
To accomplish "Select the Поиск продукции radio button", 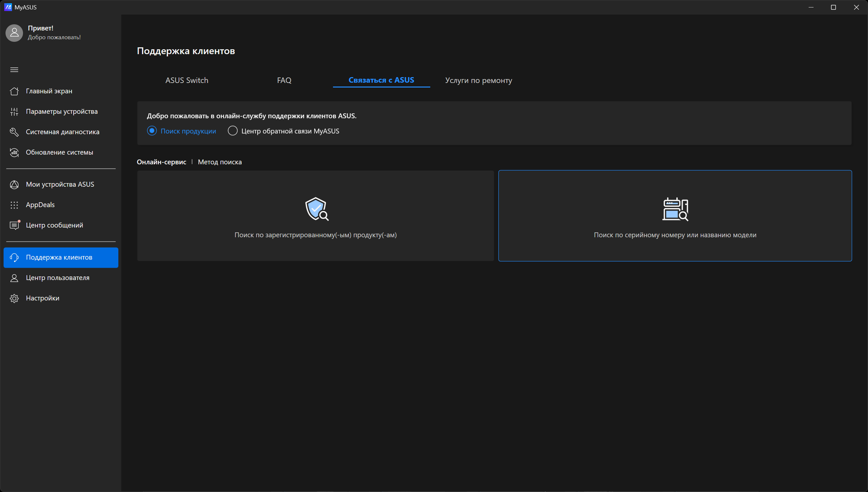I will click(x=152, y=131).
